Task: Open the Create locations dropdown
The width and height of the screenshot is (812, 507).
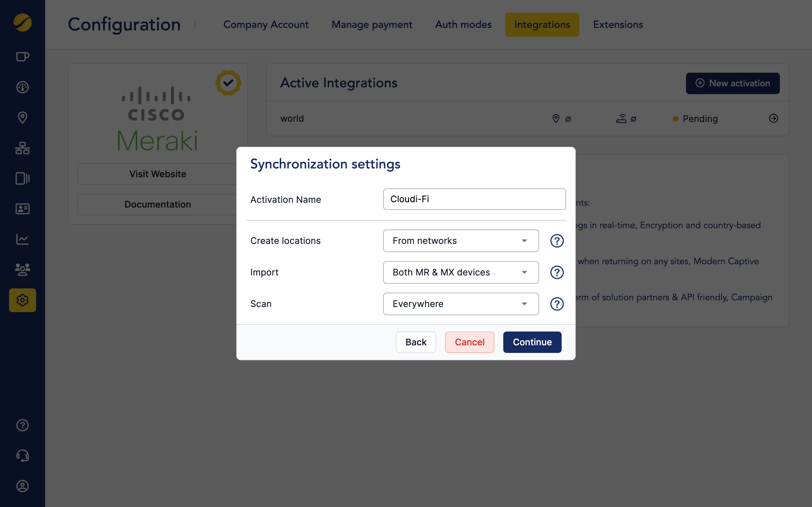Action: point(460,241)
